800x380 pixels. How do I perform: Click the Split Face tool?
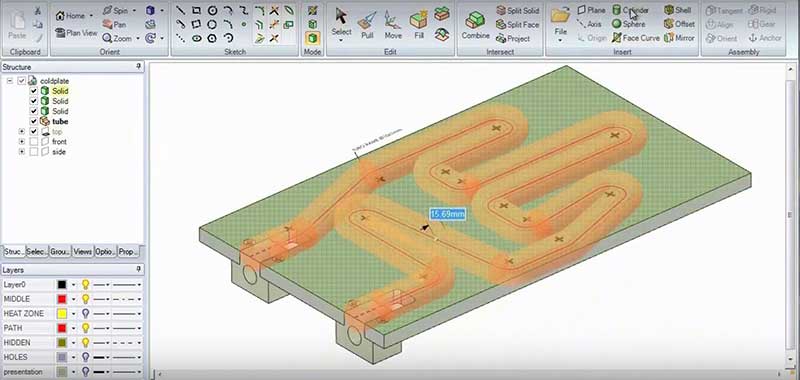click(517, 24)
